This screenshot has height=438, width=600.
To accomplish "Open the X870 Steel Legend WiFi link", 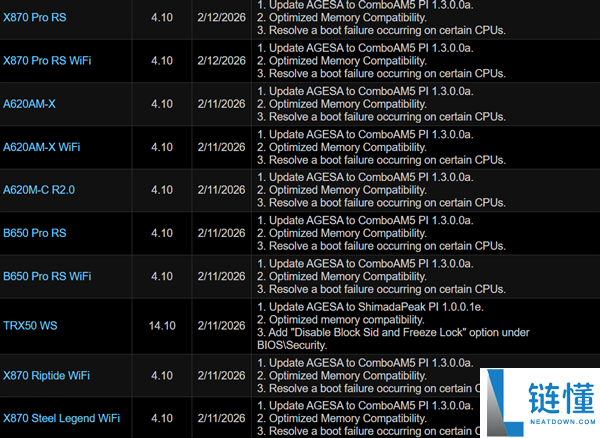I will coord(61,418).
